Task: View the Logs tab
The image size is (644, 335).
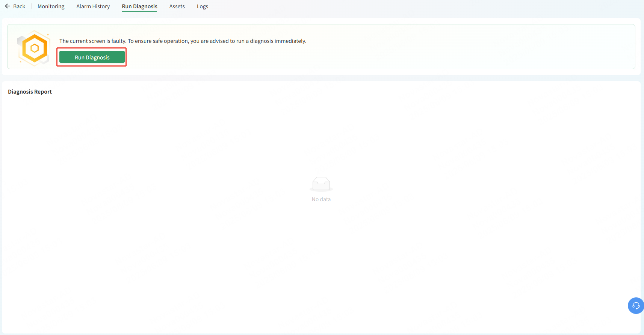Action: (x=203, y=6)
